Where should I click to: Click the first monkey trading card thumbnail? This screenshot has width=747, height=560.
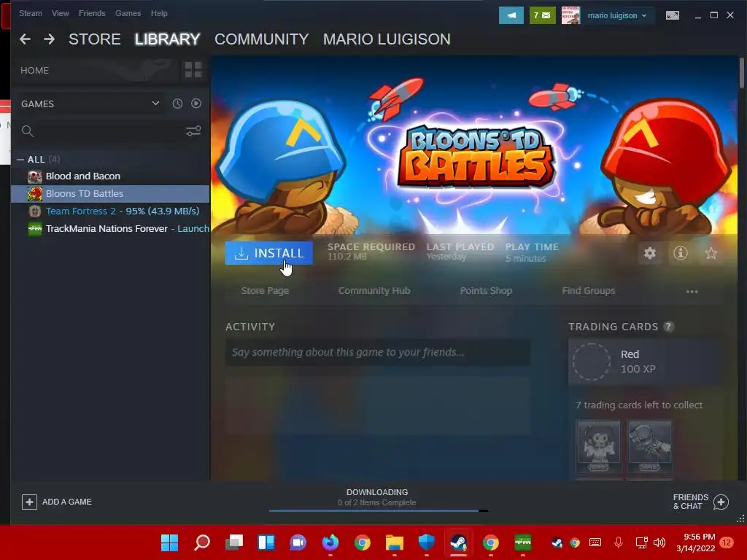click(598, 447)
